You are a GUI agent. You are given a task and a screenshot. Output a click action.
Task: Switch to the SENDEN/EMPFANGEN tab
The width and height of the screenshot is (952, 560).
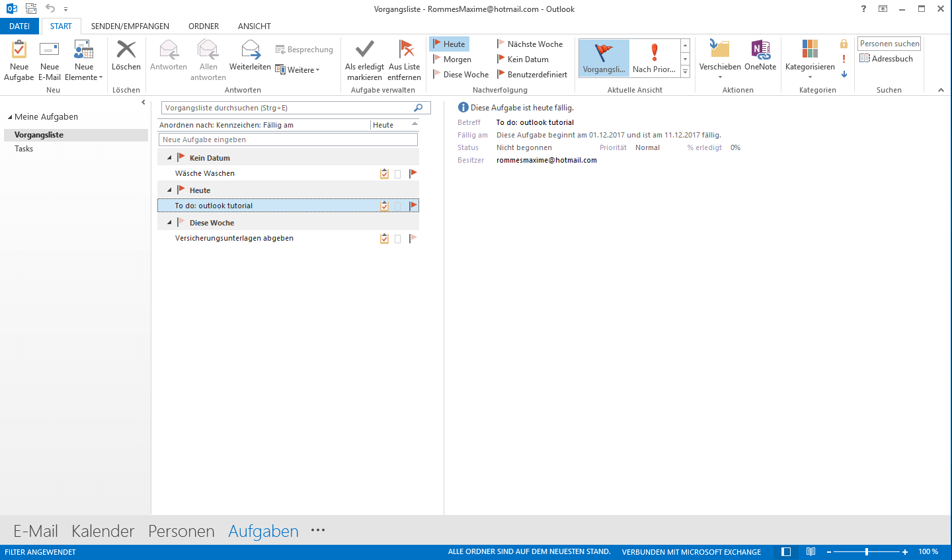130,26
